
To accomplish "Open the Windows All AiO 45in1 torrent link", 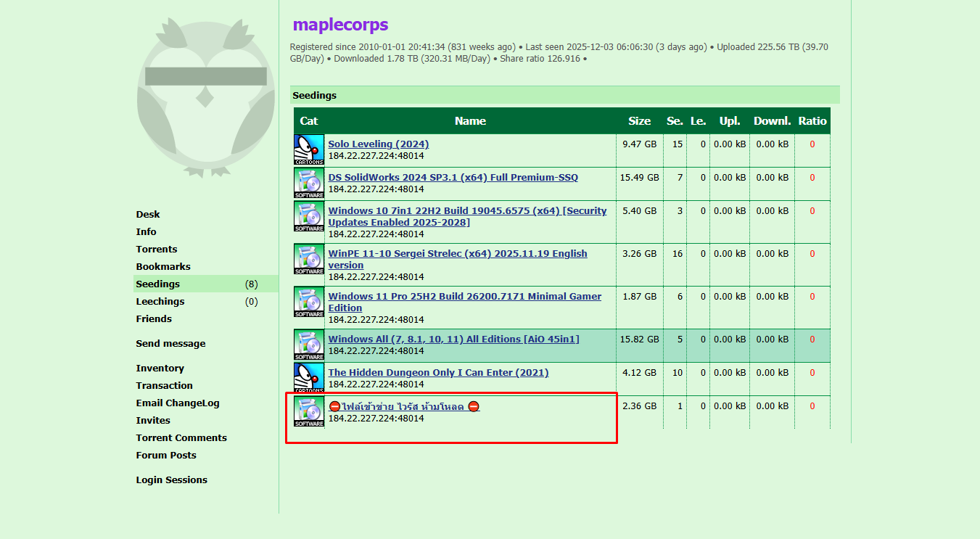I will tap(453, 340).
